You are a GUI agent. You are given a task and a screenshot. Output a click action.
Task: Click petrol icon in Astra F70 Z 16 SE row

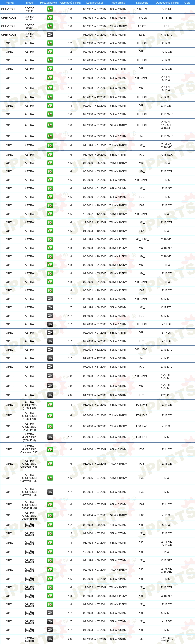click(x=50, y=197)
